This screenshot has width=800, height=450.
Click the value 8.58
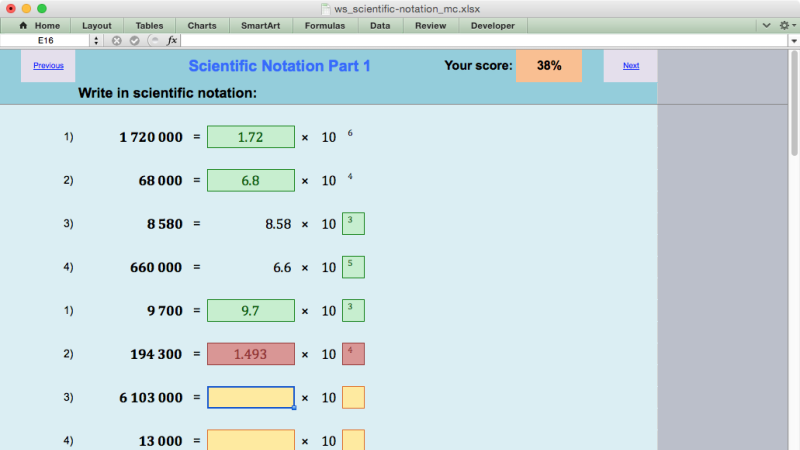click(x=278, y=224)
